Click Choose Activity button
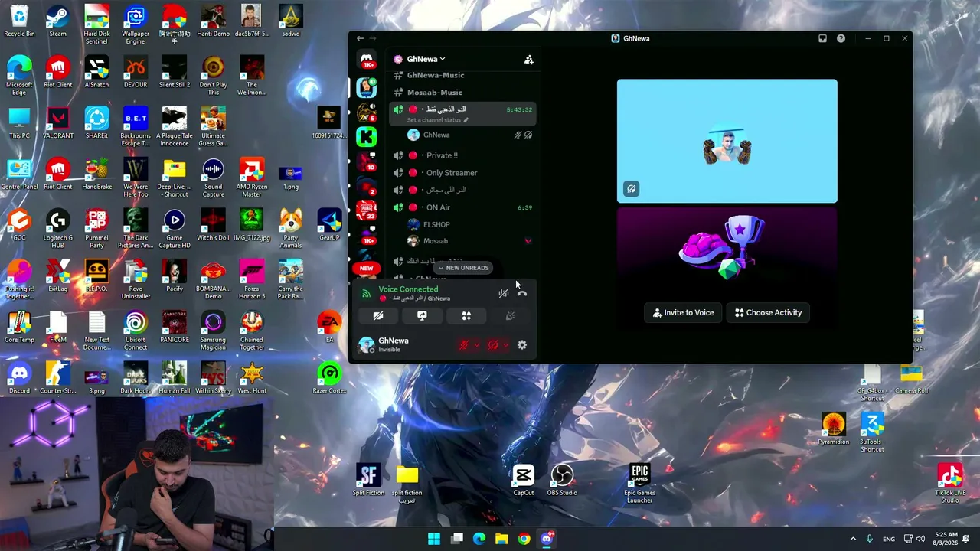 (768, 312)
